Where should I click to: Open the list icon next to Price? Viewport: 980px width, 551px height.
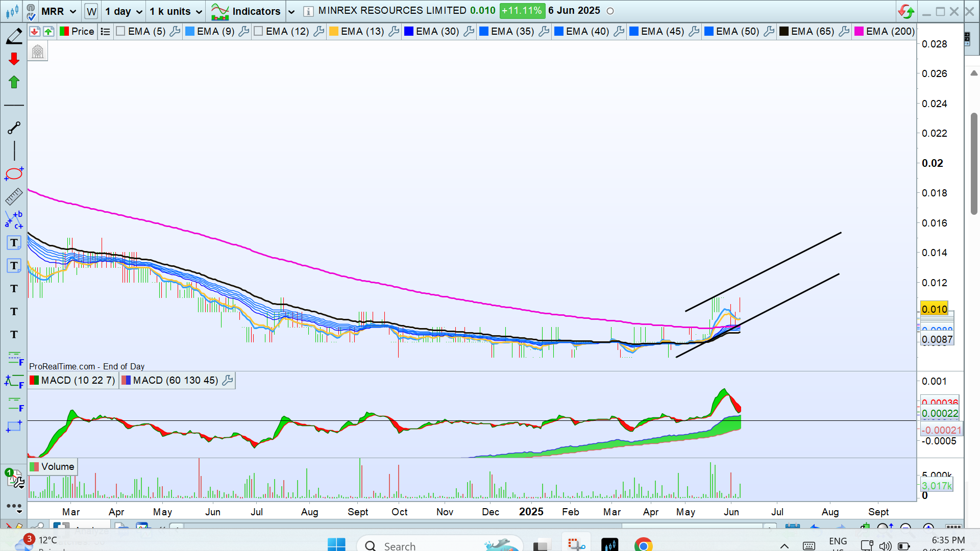tap(105, 32)
